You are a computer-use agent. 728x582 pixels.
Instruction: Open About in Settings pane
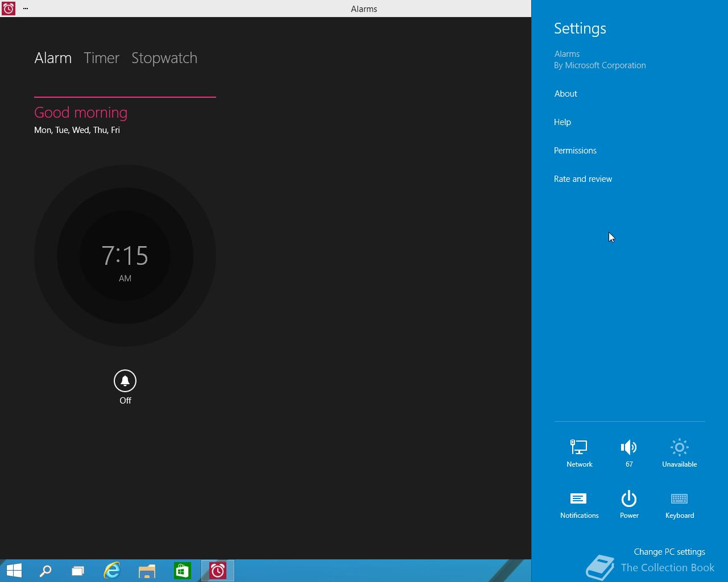coord(565,94)
